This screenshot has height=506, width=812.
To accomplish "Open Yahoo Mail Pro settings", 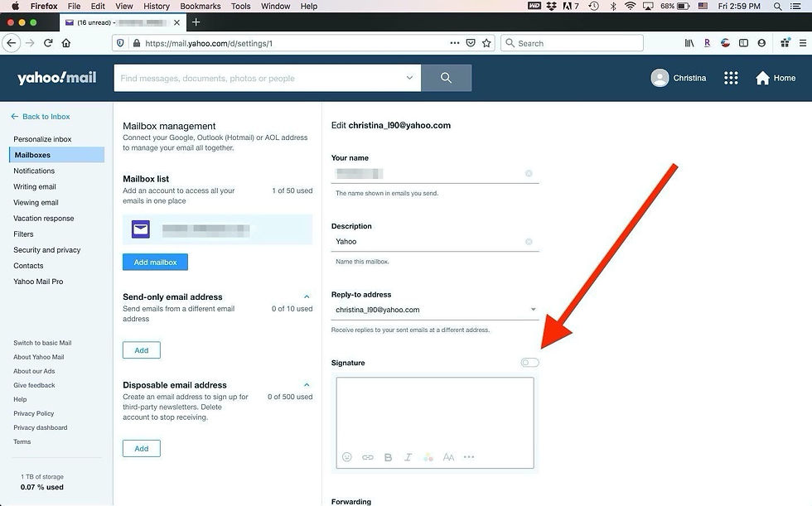I will 38,282.
